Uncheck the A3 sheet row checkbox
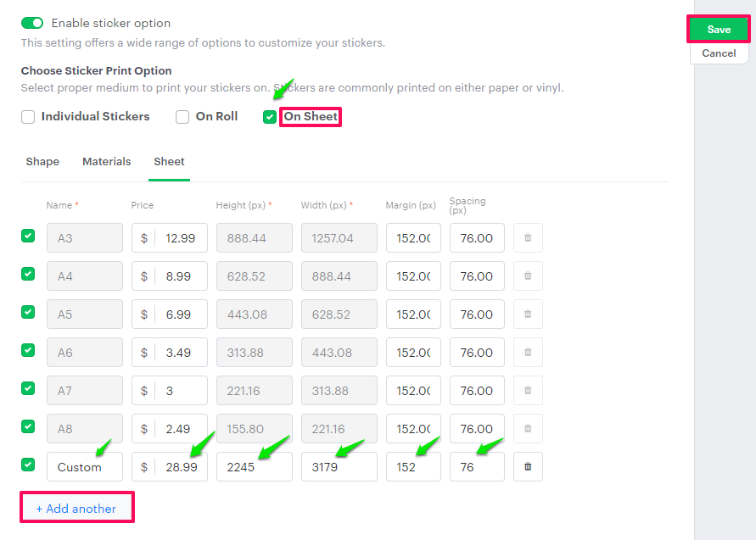Image resolution: width=756 pixels, height=540 pixels. [x=28, y=236]
